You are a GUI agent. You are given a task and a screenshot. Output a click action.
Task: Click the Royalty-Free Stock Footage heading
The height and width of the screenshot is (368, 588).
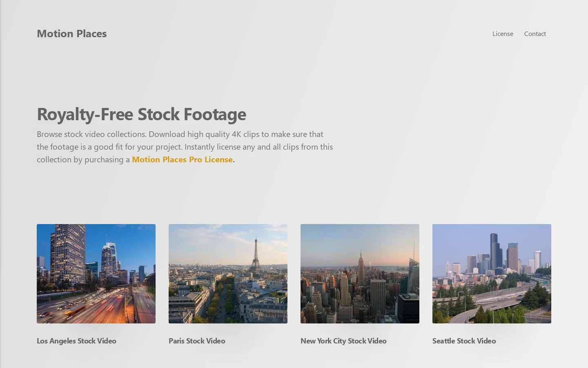tap(141, 114)
